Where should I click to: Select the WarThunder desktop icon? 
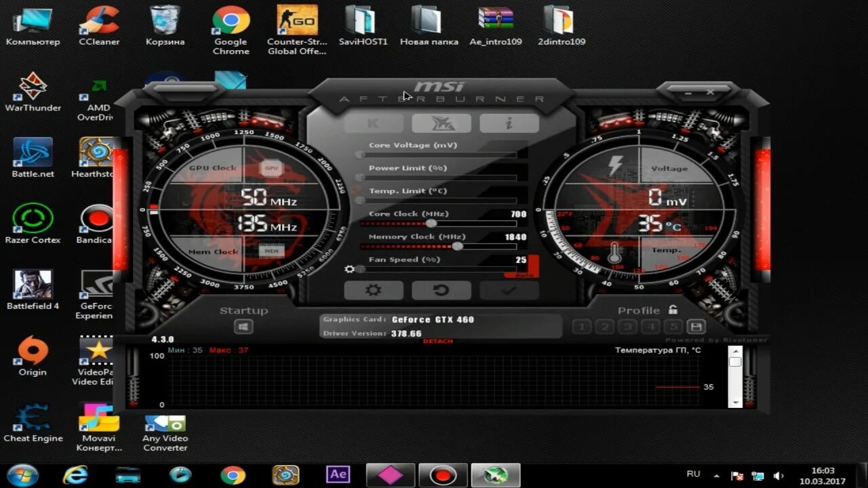pyautogui.click(x=33, y=92)
